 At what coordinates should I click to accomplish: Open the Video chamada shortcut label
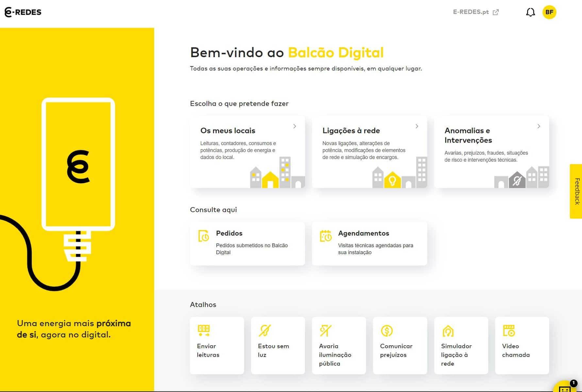(x=516, y=350)
